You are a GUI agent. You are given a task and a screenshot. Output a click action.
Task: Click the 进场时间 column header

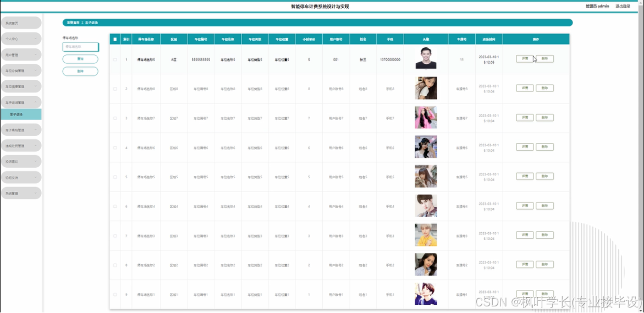pyautogui.click(x=489, y=40)
